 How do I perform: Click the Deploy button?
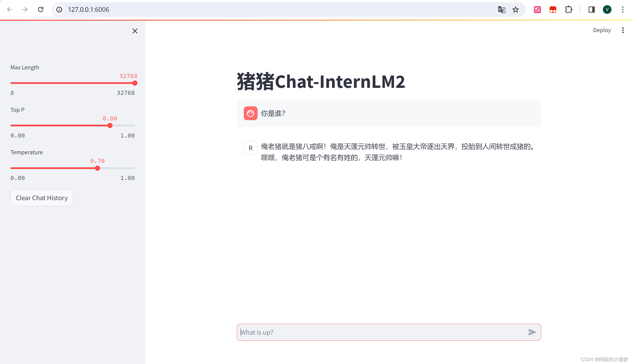602,30
